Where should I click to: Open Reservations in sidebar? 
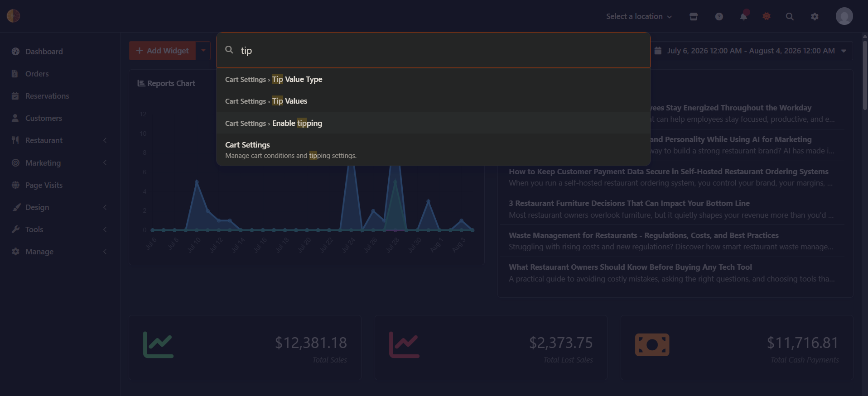pos(60,96)
